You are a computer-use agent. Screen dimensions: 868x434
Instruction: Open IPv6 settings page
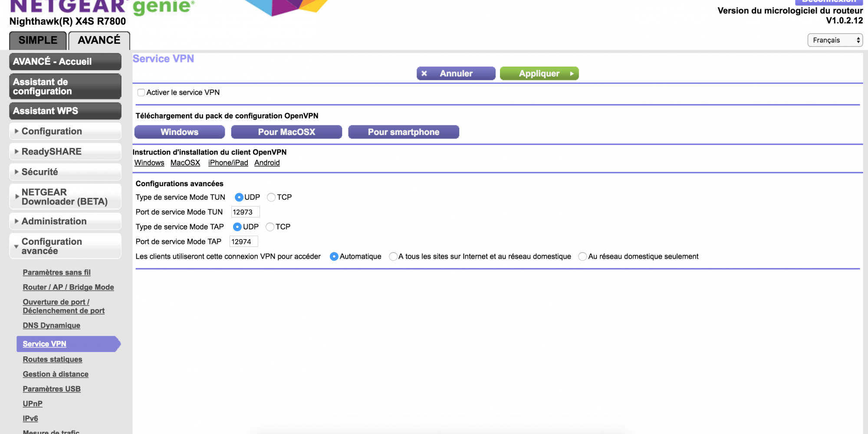[30, 418]
